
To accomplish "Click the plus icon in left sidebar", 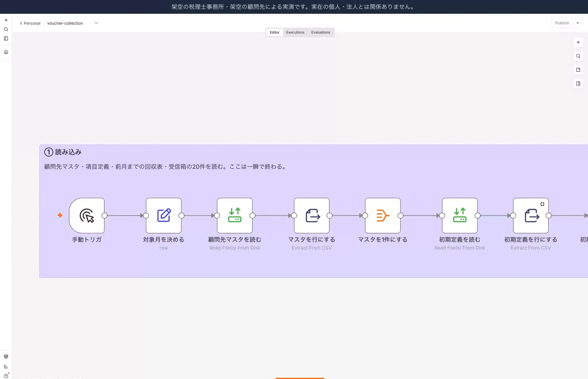I will click(x=6, y=20).
